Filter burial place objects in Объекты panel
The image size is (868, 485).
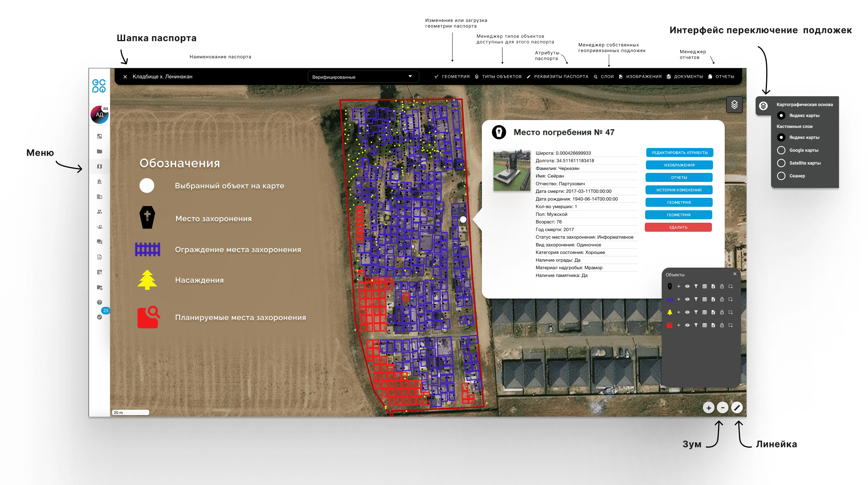(696, 286)
